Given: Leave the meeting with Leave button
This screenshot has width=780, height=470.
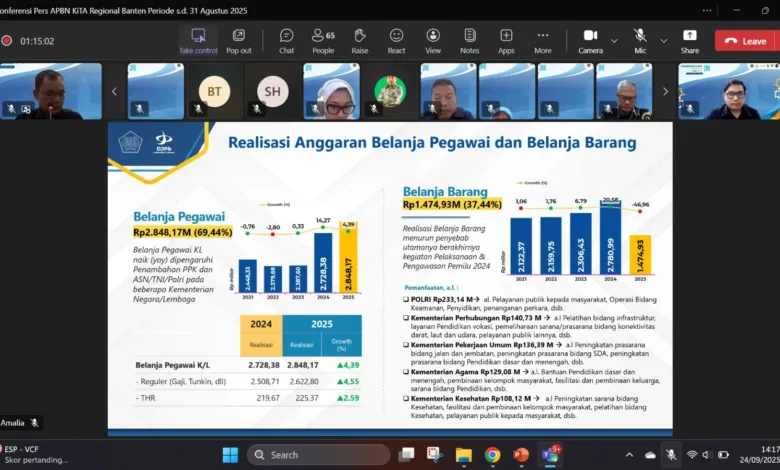Looking at the screenshot, I should pyautogui.click(x=745, y=41).
